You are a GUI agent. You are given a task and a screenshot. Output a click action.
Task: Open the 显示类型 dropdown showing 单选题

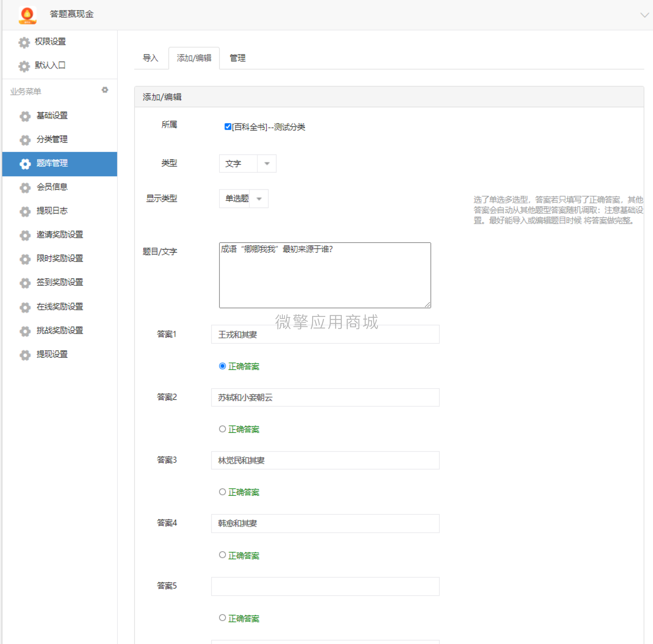pos(244,199)
